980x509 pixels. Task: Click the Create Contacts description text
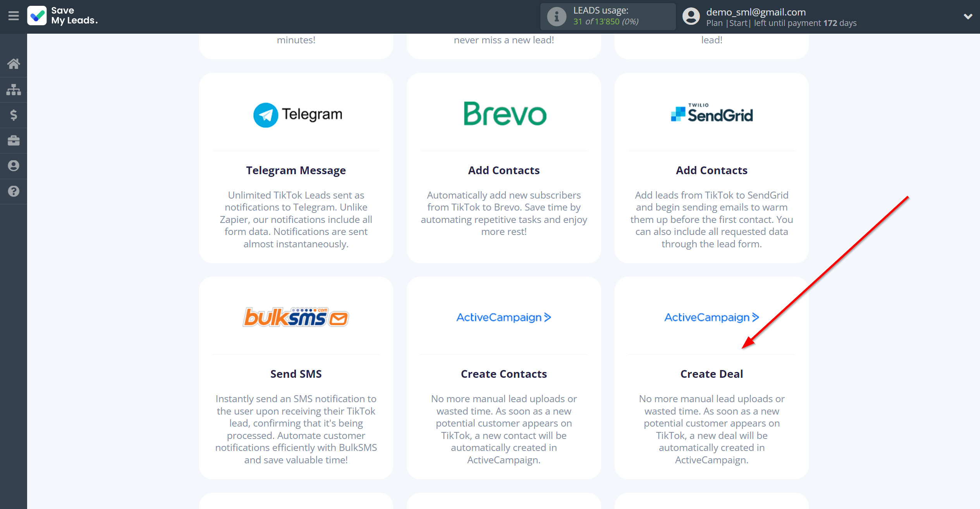tap(504, 429)
